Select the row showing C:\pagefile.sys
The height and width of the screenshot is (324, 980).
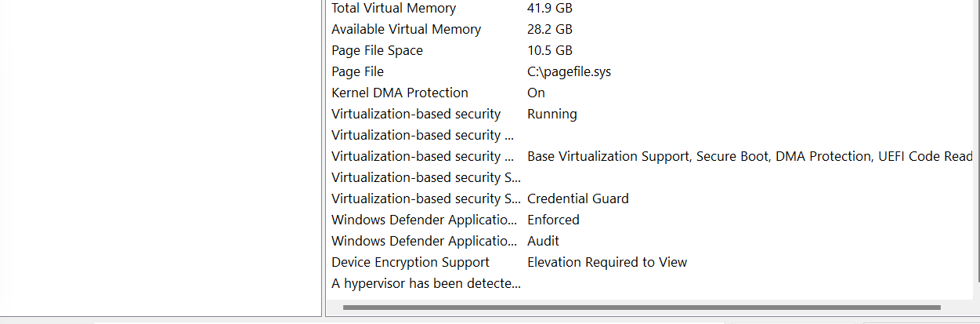click(x=569, y=72)
